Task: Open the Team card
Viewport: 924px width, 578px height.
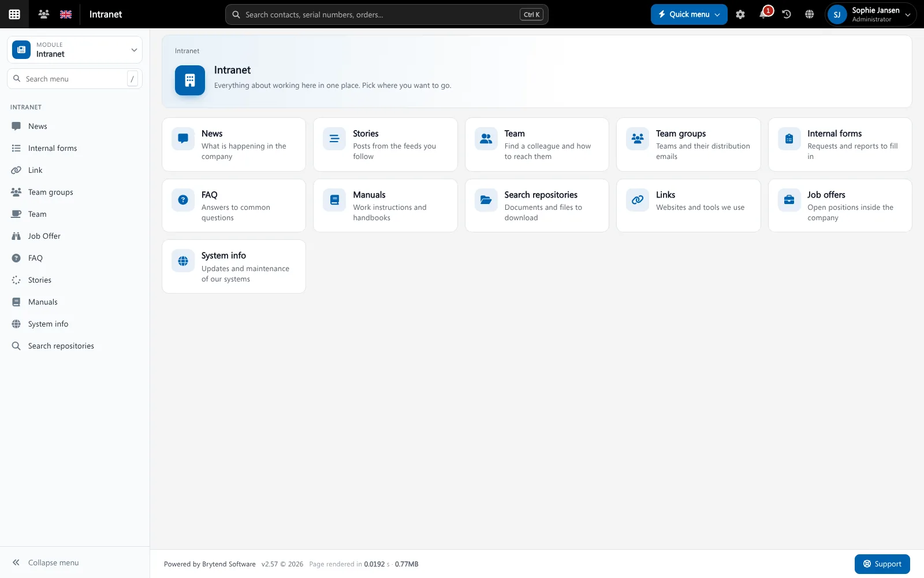Action: tap(537, 144)
